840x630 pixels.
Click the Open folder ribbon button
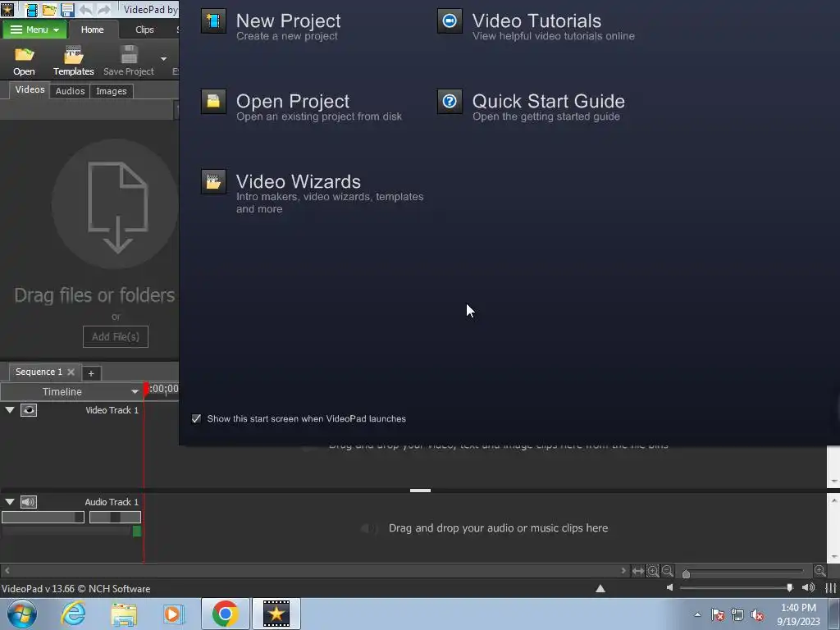pos(24,61)
